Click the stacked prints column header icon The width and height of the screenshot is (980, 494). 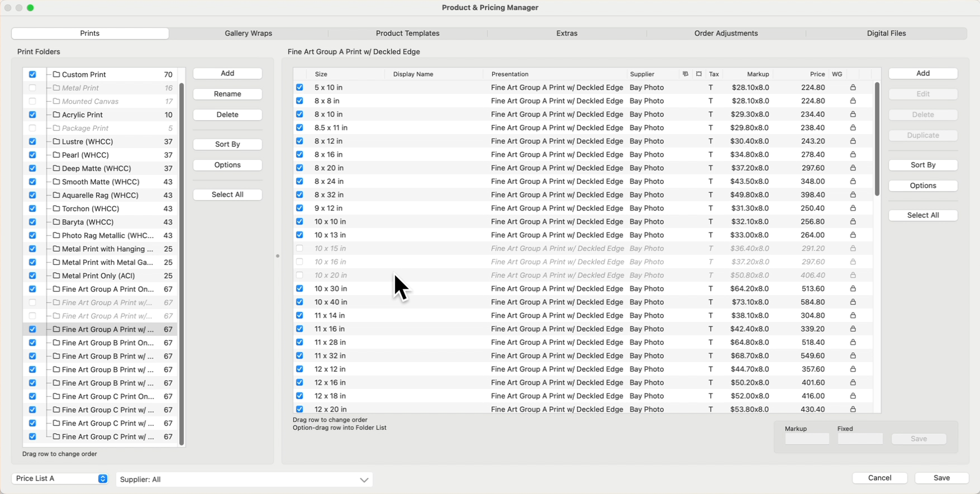pyautogui.click(x=685, y=74)
